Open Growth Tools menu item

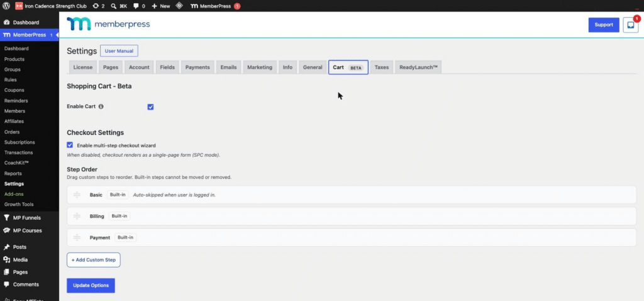pyautogui.click(x=19, y=205)
